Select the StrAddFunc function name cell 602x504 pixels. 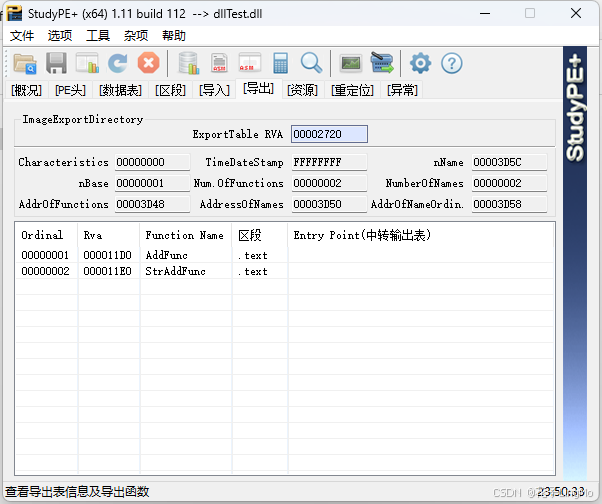point(175,271)
